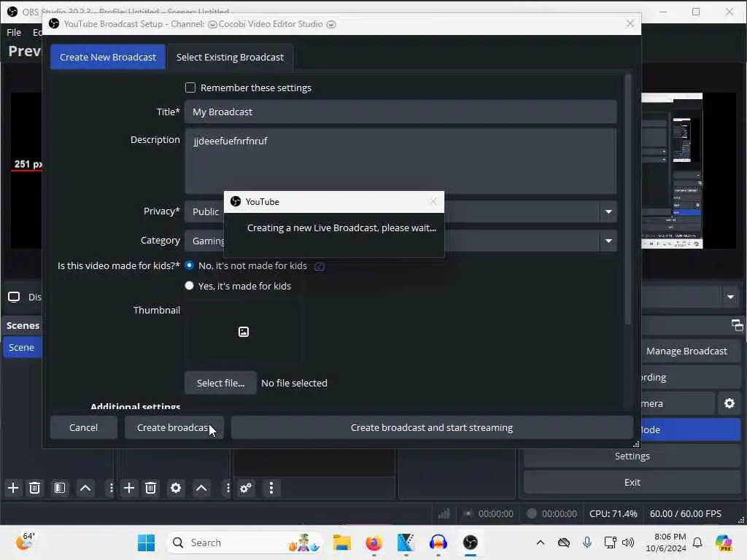This screenshot has height=560, width=747.
Task: Remove the selected scene via its trash icon
Action: coord(34,488)
